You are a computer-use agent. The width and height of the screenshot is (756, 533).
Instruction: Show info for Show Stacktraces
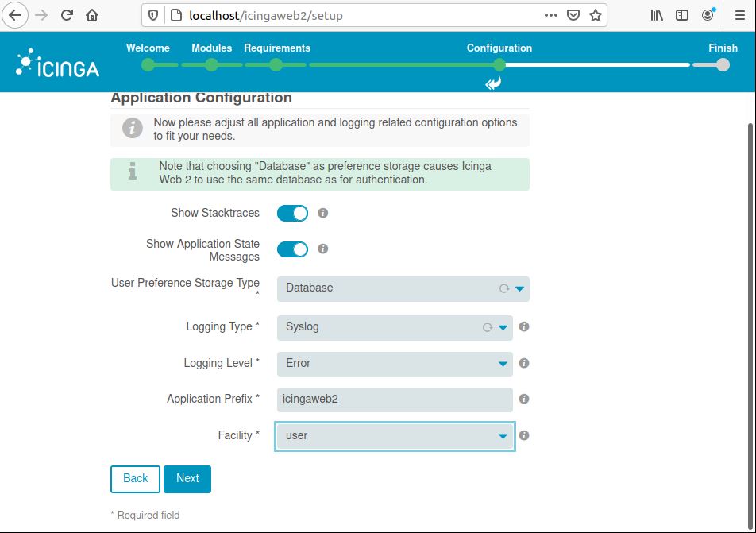[323, 213]
